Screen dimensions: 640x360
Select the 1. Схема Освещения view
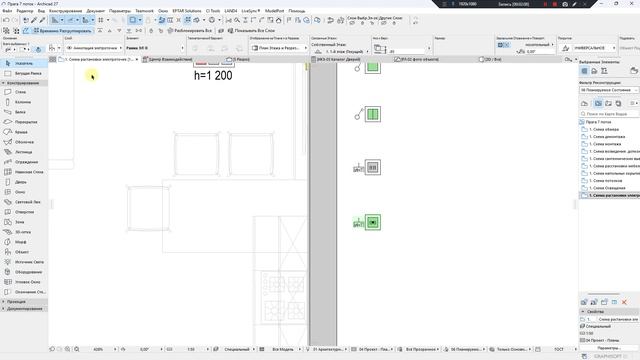[607, 188]
